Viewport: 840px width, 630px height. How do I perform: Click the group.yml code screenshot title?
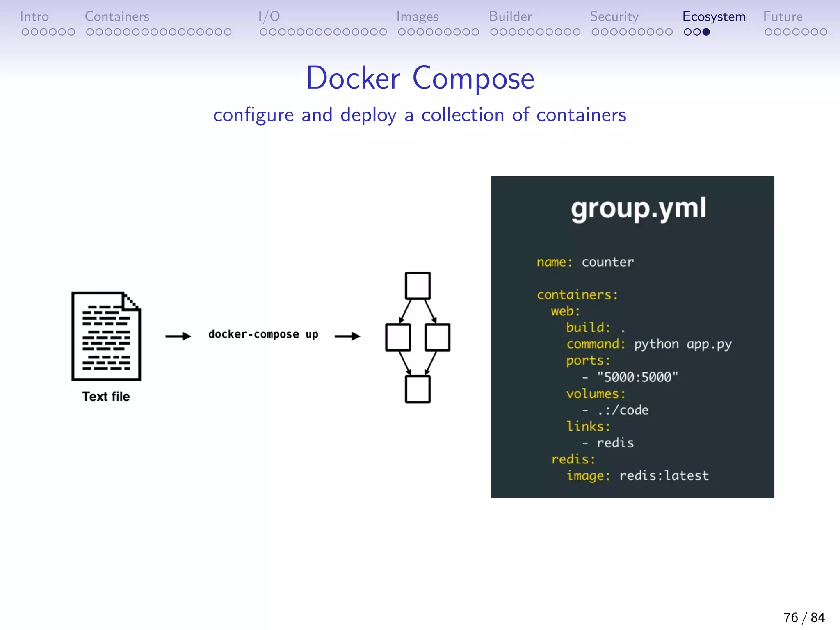click(x=638, y=208)
